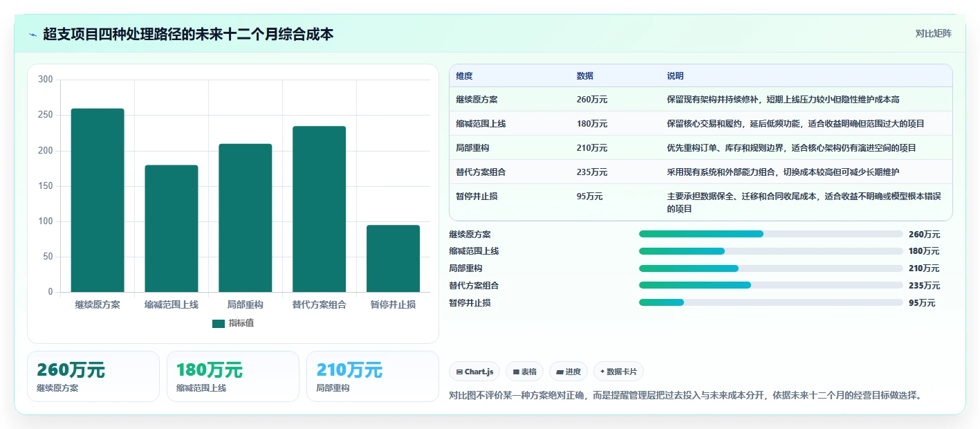Click the 235万元 value in the table
Viewport: 980px width, 429px height.
[x=592, y=172]
